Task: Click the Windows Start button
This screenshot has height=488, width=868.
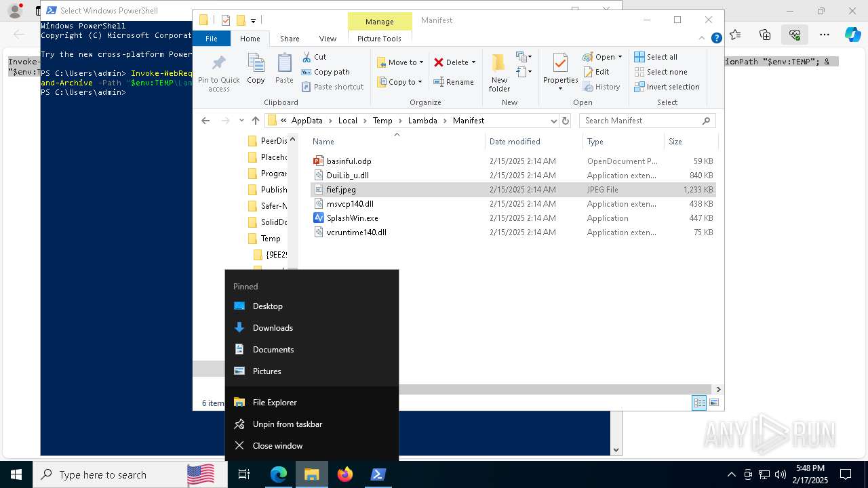Action: pyautogui.click(x=16, y=474)
